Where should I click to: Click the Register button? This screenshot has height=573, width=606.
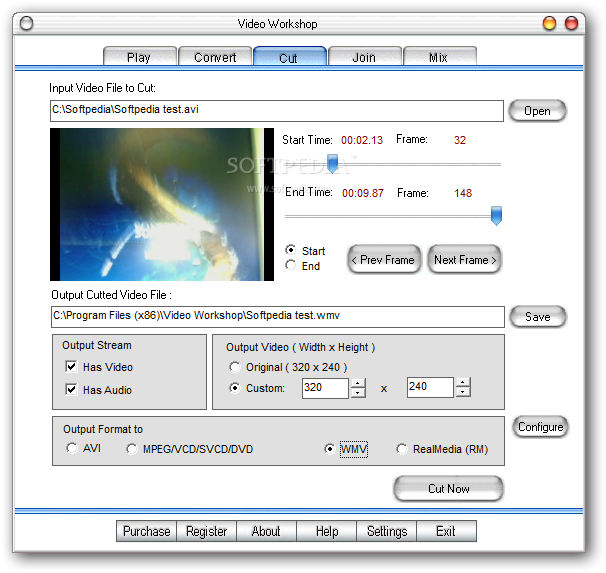tap(206, 531)
